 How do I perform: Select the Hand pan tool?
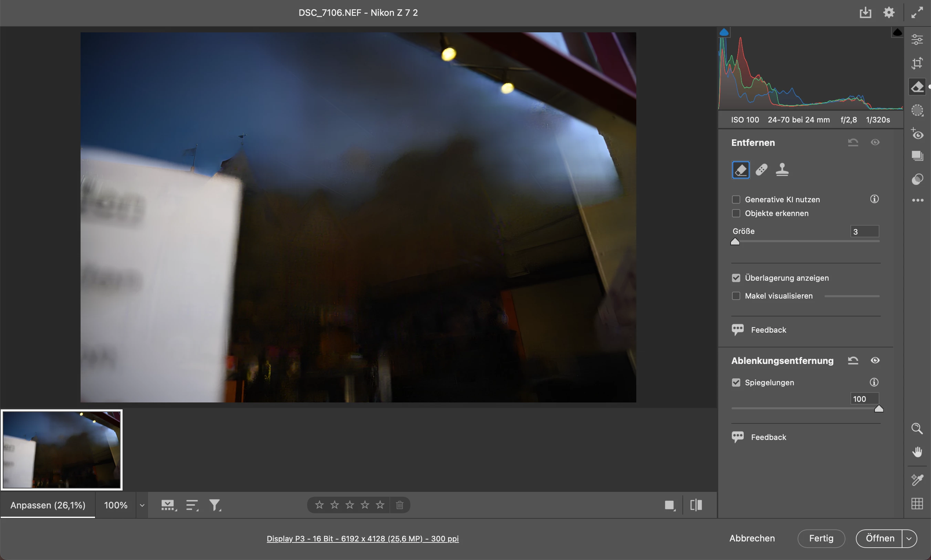click(x=917, y=452)
